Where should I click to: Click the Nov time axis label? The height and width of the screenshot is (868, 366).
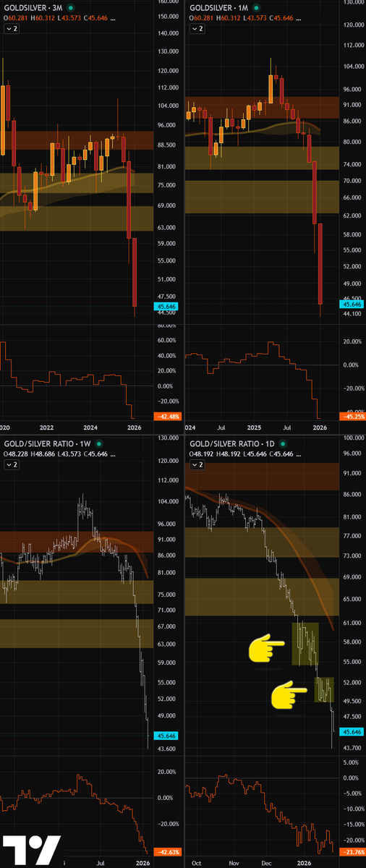(x=234, y=863)
